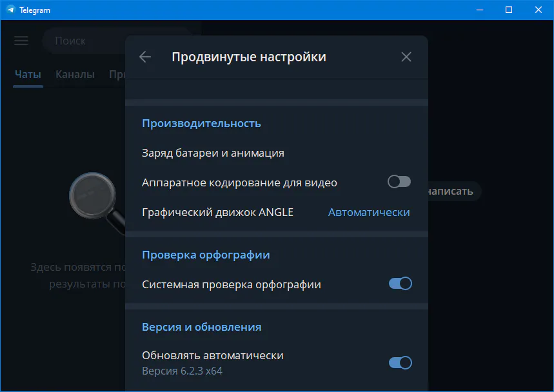Switch to the Чаты tab

pos(28,74)
